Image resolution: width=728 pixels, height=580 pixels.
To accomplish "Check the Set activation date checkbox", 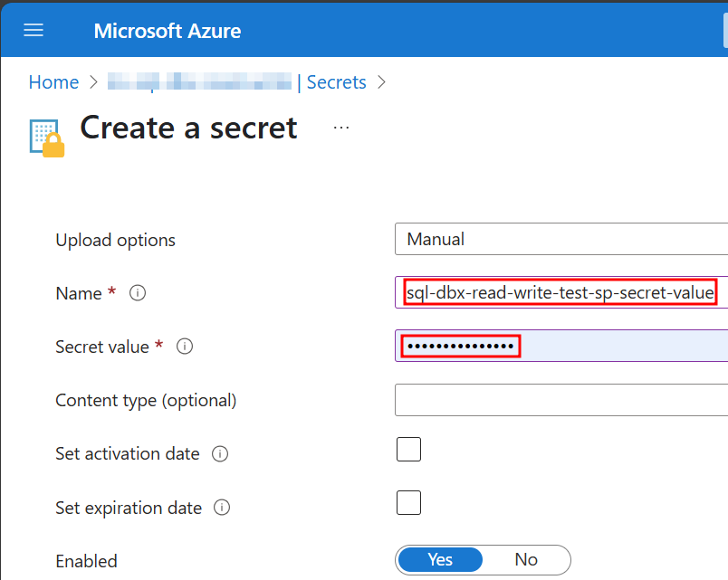I will (408, 449).
